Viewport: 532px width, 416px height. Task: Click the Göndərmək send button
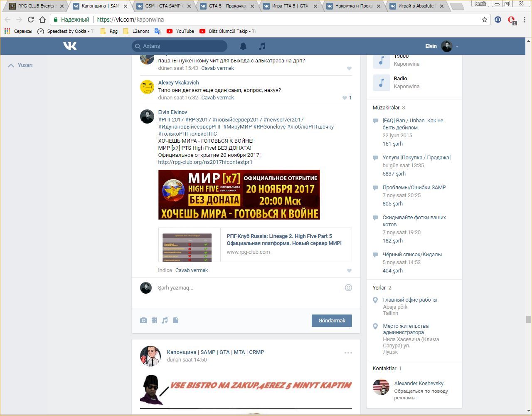point(332,321)
